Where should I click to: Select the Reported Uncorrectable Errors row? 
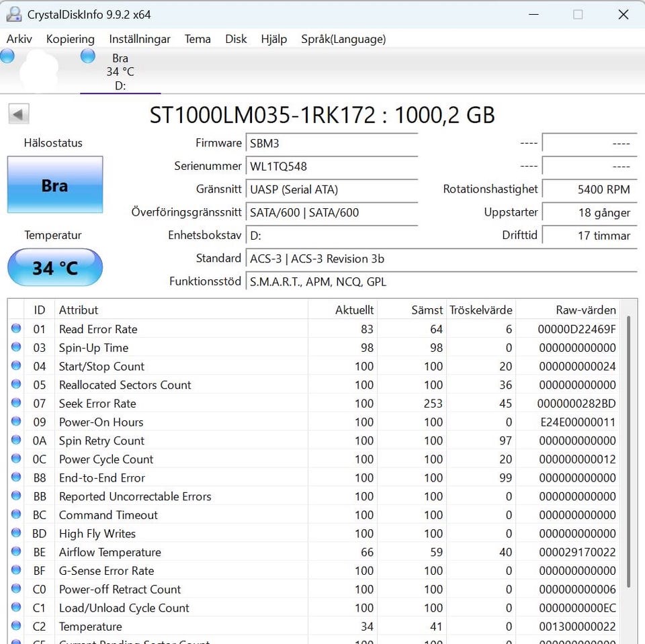coord(314,496)
